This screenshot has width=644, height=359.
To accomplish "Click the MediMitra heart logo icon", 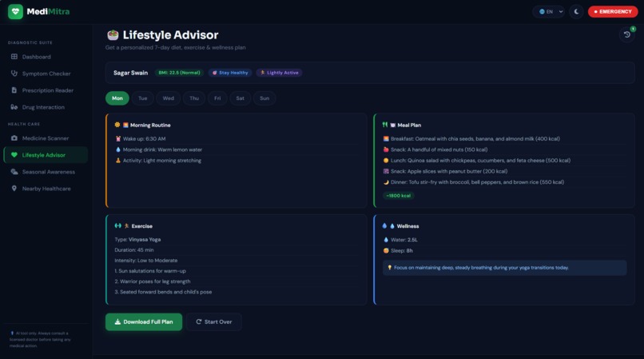I will click(x=15, y=11).
